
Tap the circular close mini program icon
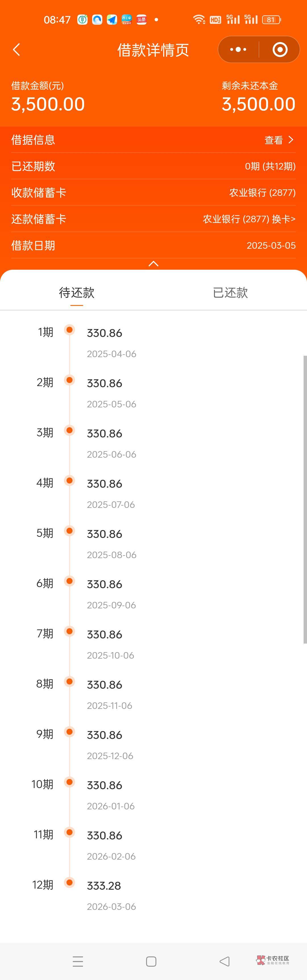(280, 49)
